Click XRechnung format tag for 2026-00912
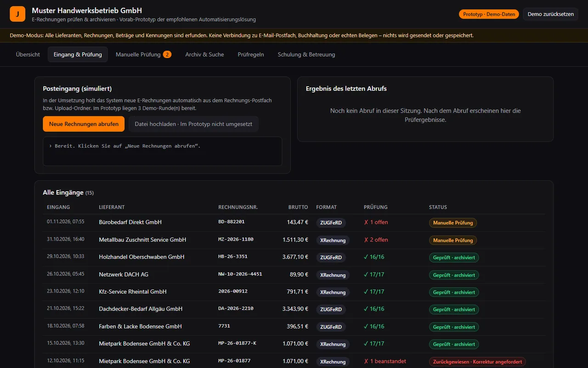Viewport: 588px width, 368px height. pos(333,292)
